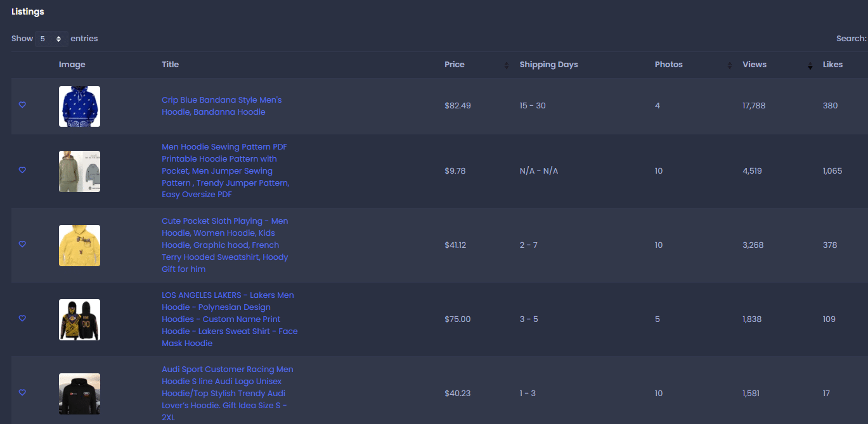Select the $75.00 price cell
The width and height of the screenshot is (868, 424).
click(458, 319)
